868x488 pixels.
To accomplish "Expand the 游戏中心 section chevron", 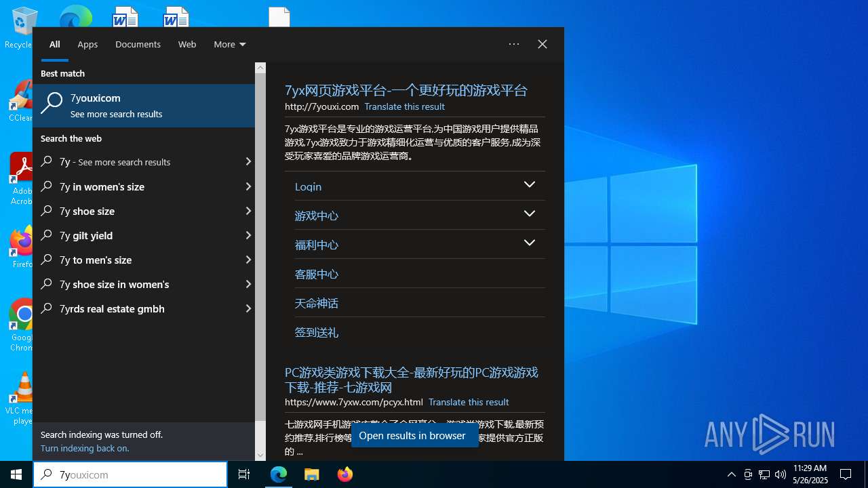I will pyautogui.click(x=530, y=213).
